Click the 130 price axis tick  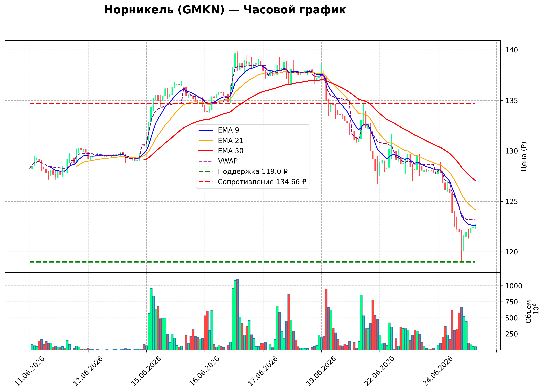tap(512, 151)
